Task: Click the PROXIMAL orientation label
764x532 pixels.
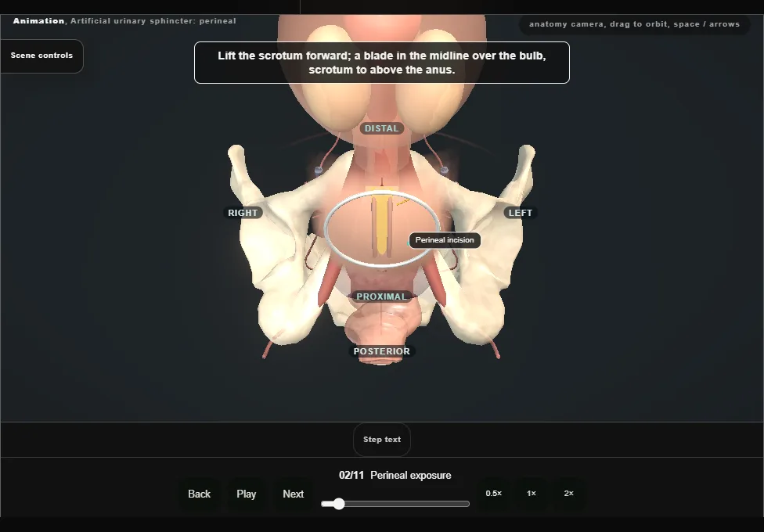Action: pyautogui.click(x=381, y=297)
